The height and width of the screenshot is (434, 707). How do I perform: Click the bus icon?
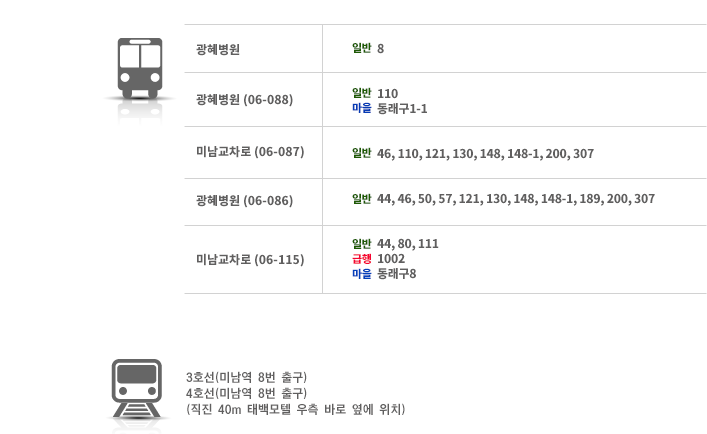140,69
